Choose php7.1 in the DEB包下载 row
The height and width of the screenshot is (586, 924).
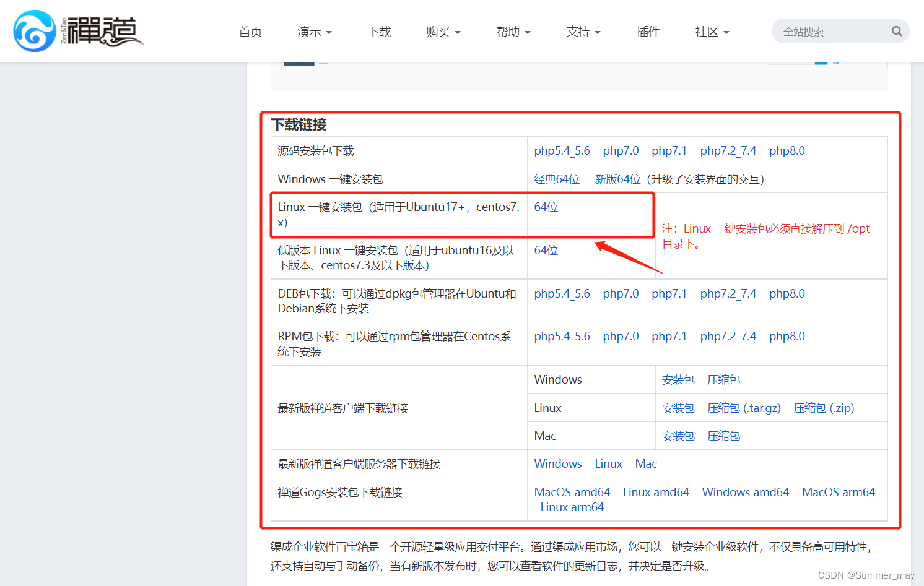(x=669, y=294)
